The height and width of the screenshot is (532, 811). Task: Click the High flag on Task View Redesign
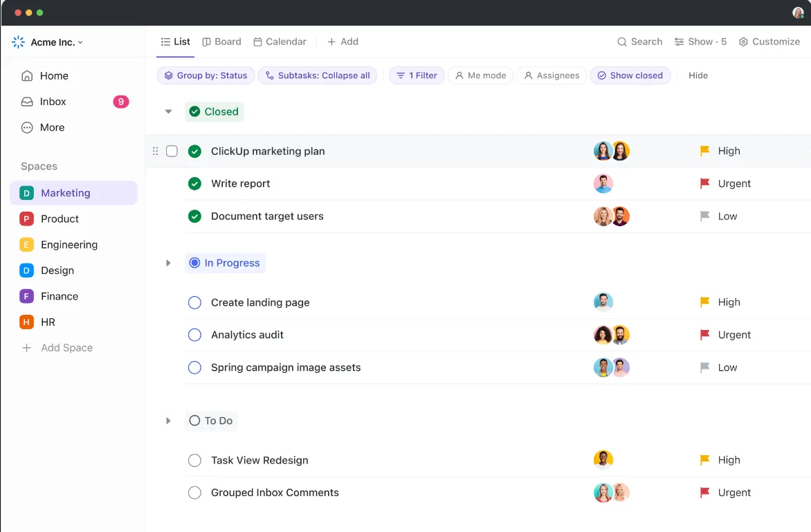pos(704,459)
